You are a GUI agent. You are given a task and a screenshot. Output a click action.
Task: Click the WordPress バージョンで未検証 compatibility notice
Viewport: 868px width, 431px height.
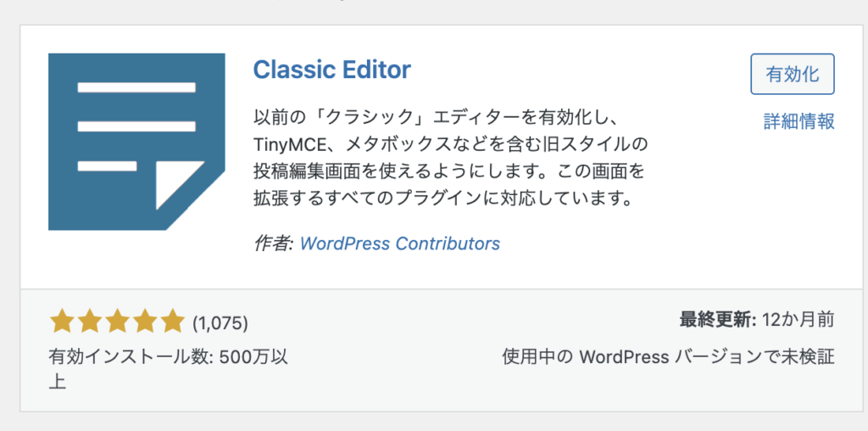[668, 356]
